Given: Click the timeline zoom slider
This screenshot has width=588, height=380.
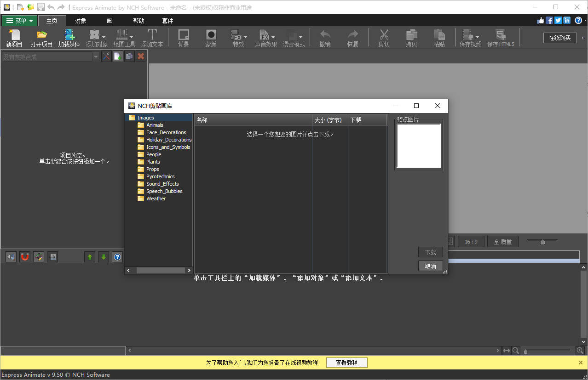Looking at the screenshot, I should point(548,351).
